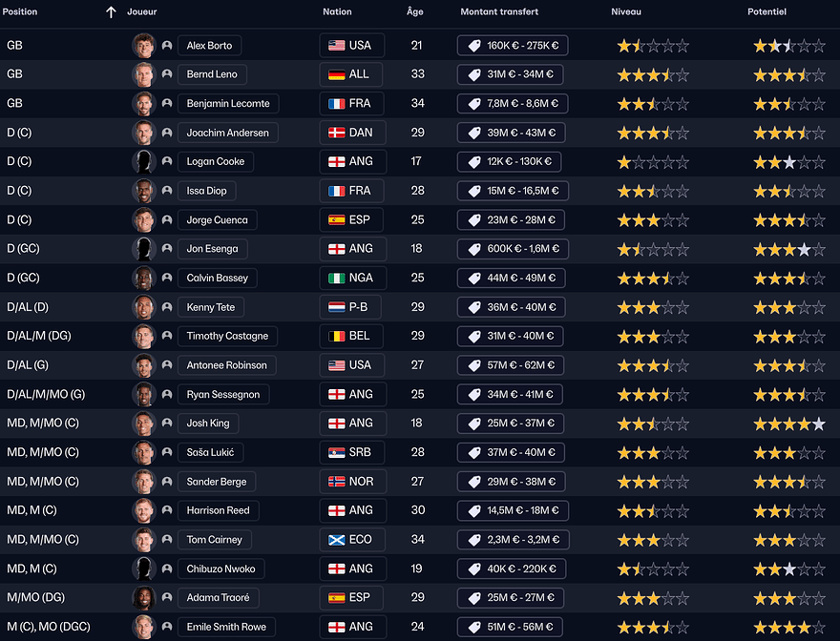Click the price tag icon for Adama Traoré
840x641 pixels.
point(474,598)
